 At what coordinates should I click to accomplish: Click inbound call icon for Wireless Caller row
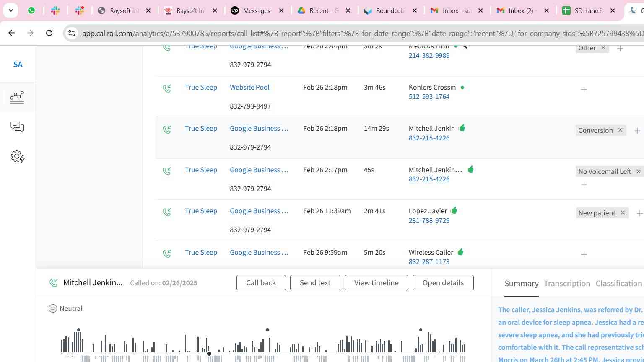(x=167, y=253)
